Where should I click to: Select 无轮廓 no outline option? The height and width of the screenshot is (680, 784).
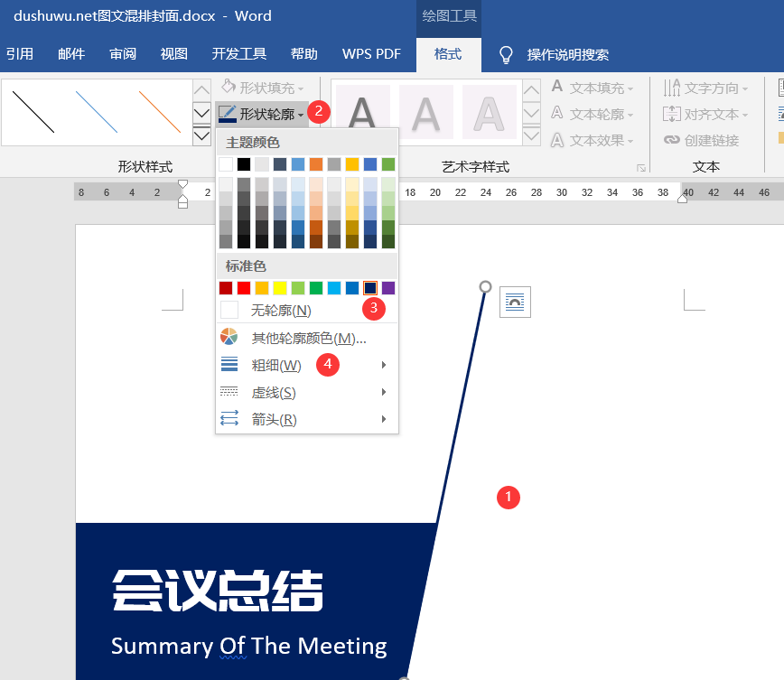tap(306, 311)
